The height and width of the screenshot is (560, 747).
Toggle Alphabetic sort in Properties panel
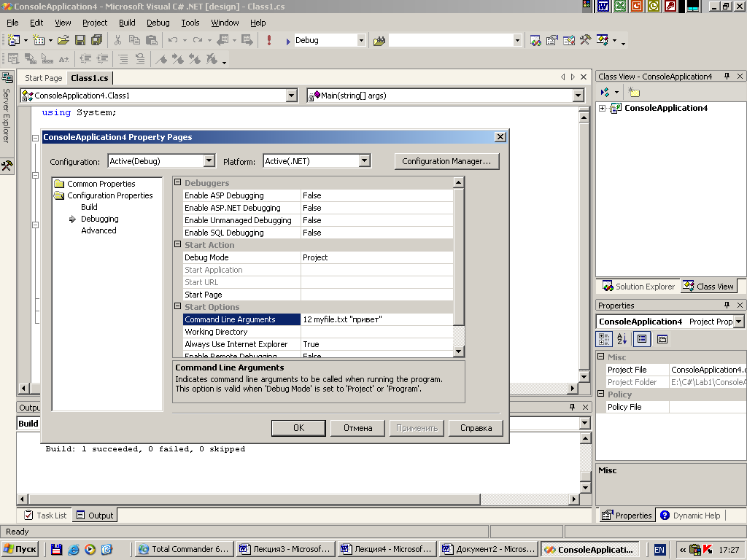click(622, 339)
